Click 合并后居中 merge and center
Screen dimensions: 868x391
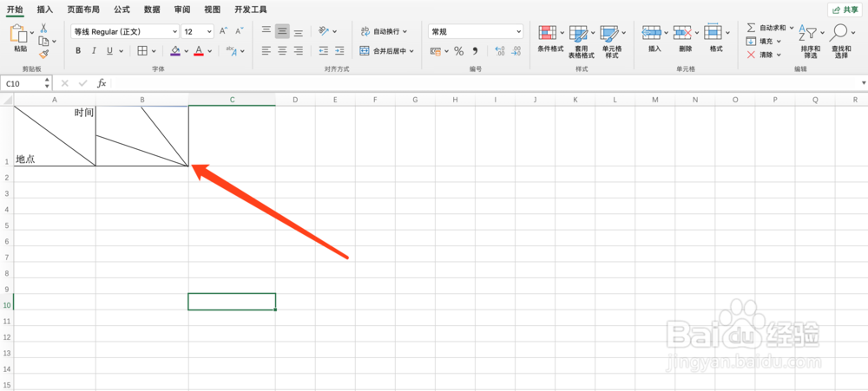point(387,51)
